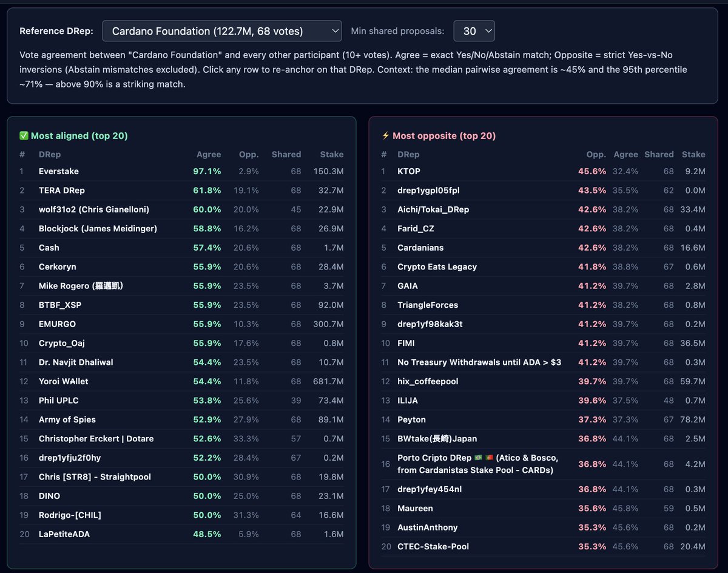
Task: Re-anchor on FIMI
Action: coord(543,343)
